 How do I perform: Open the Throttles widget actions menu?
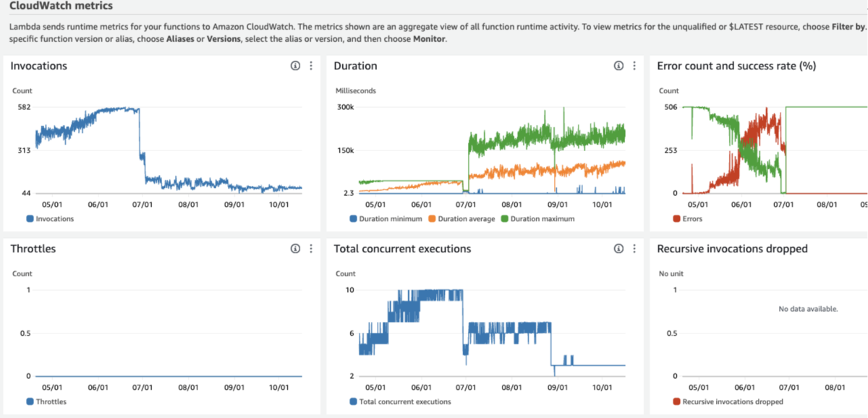[x=311, y=249]
